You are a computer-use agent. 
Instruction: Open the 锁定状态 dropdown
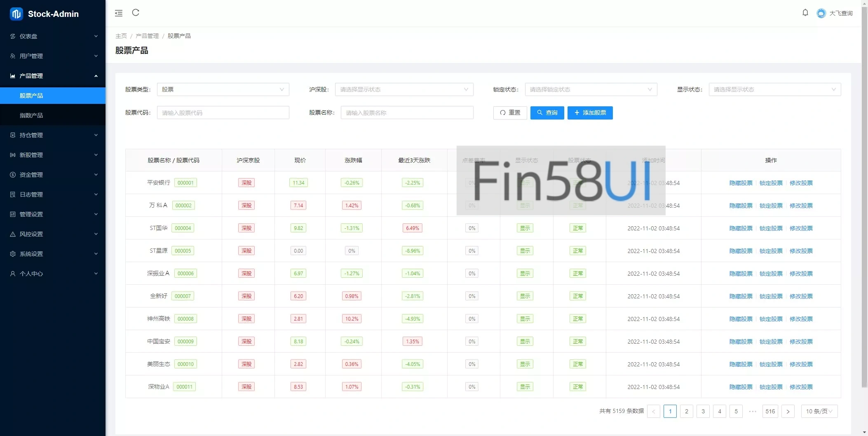tap(591, 89)
